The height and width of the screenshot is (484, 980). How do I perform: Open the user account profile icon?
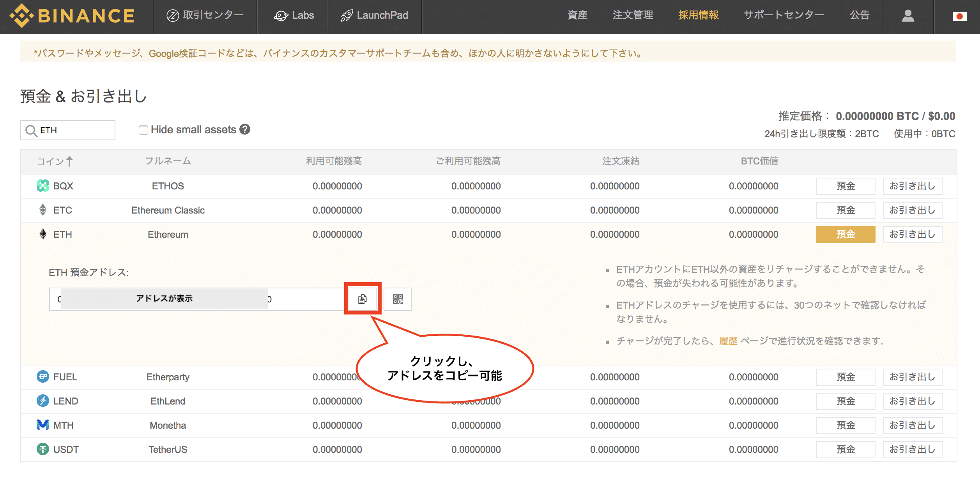[x=908, y=16]
